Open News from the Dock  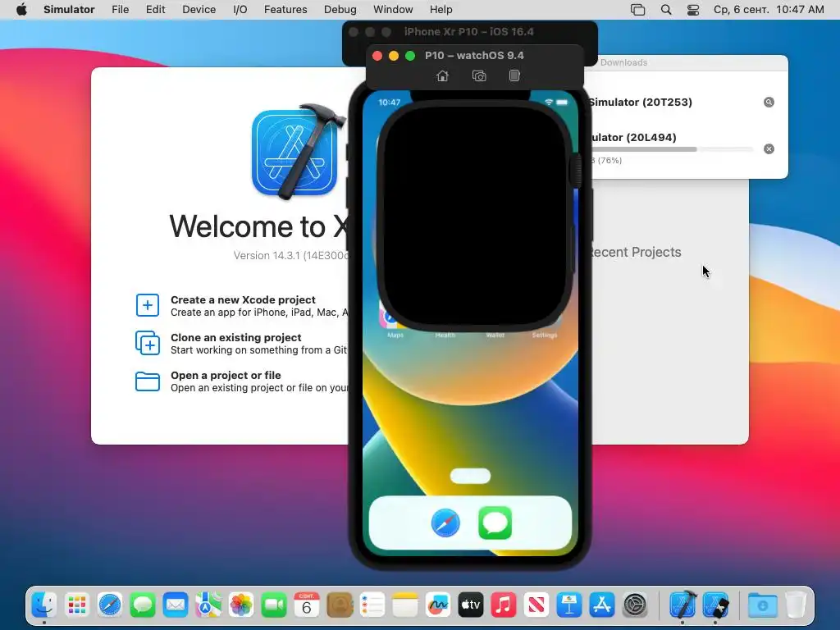[x=536, y=605]
